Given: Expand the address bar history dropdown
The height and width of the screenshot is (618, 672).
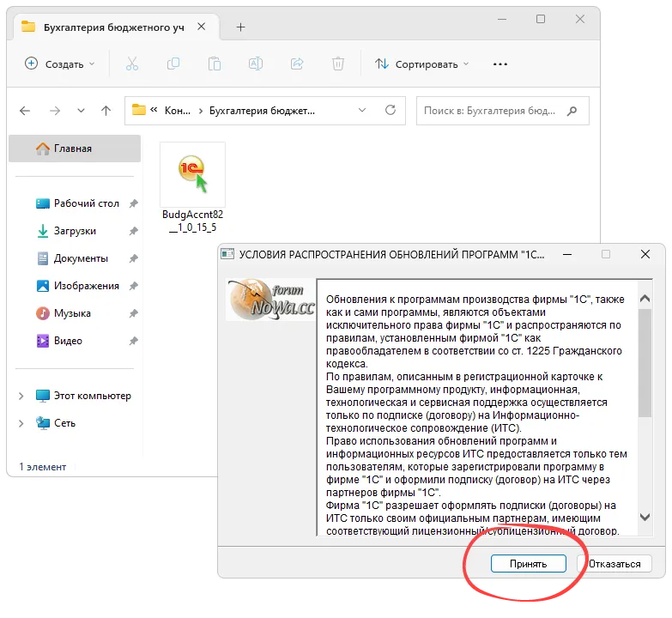Looking at the screenshot, I should [362, 110].
